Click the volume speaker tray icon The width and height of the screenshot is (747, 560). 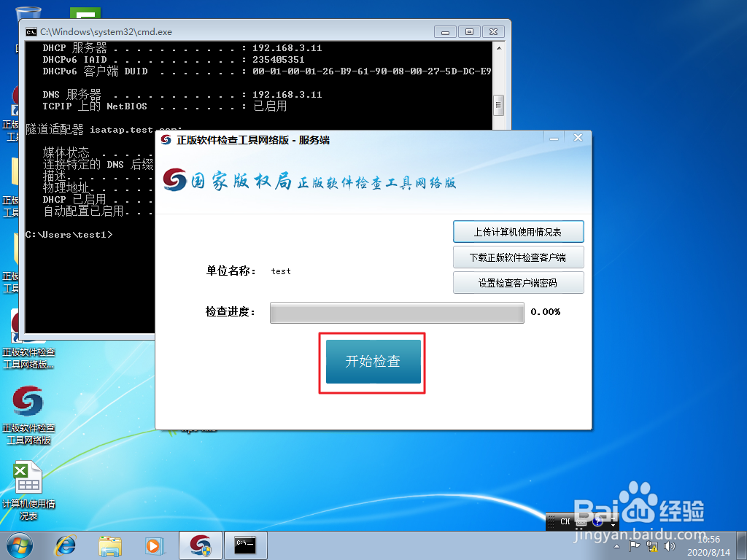(x=670, y=546)
